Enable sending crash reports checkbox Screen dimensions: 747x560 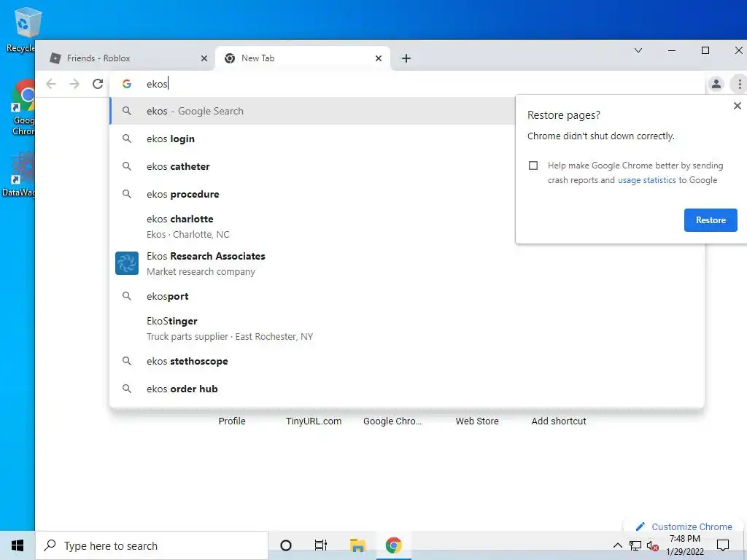point(533,166)
